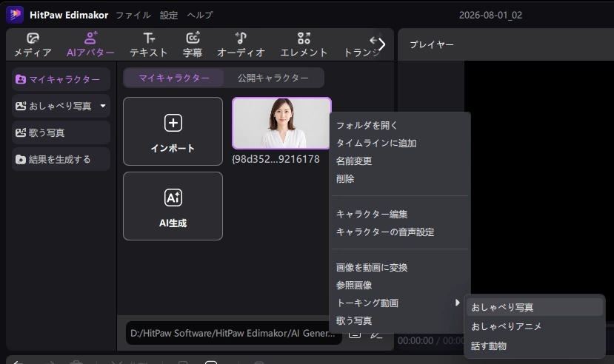
Task: Select おしゃべりアニメ in the submenu
Action: (x=535, y=326)
